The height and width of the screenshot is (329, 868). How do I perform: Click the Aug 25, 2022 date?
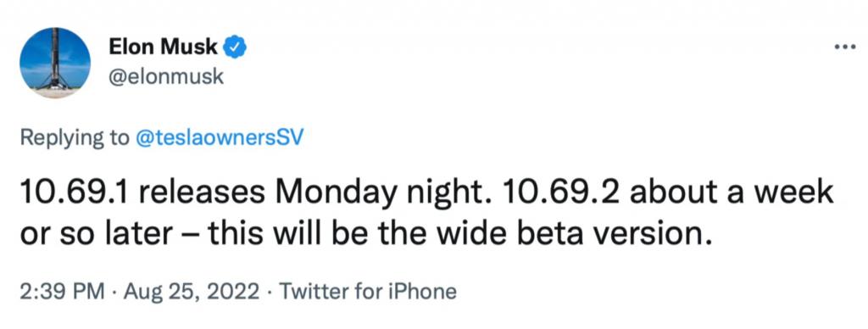(x=191, y=292)
